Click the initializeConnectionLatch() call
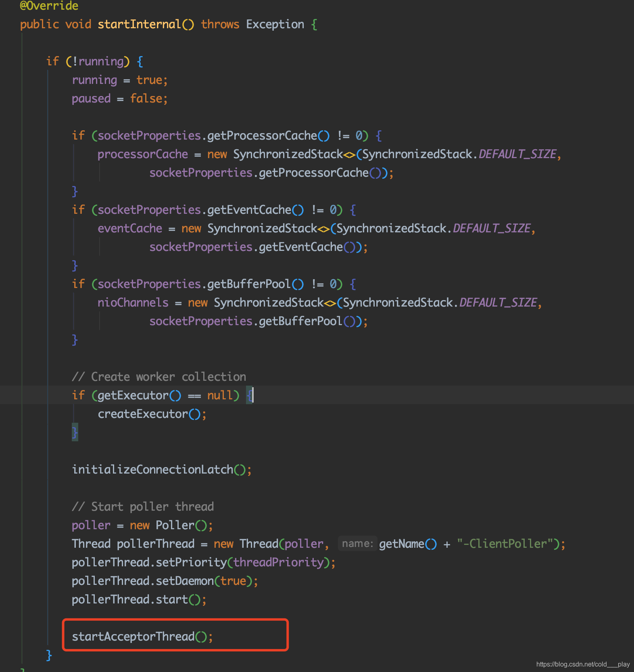This screenshot has width=634, height=672. (162, 470)
